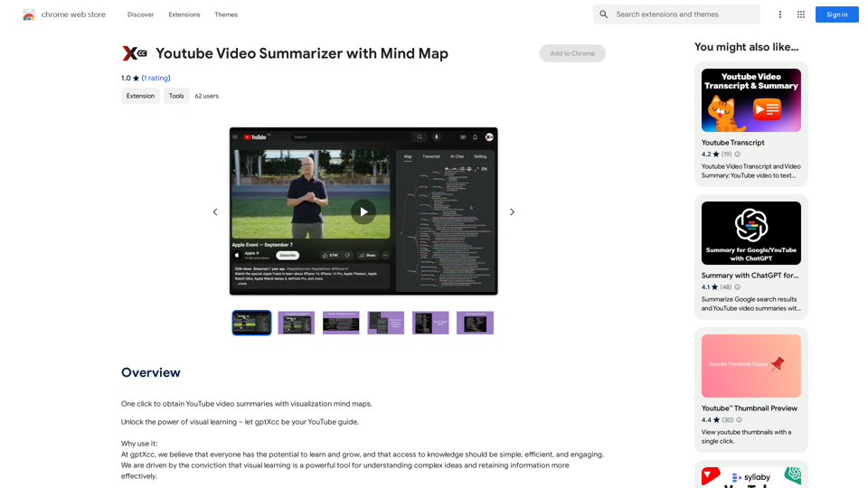Screen dimensions: 868x488
Task: Open the Youtube Transcript card image
Action: pyautogui.click(x=751, y=100)
